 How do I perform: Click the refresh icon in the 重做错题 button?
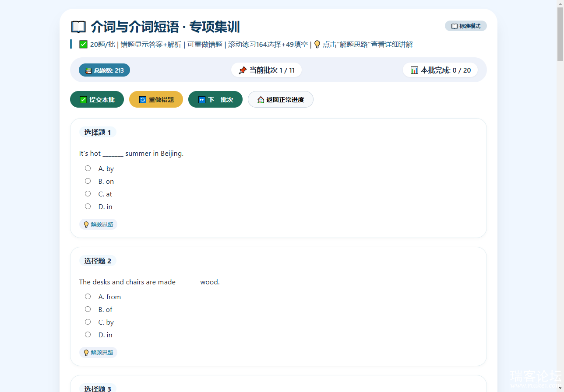click(x=142, y=100)
